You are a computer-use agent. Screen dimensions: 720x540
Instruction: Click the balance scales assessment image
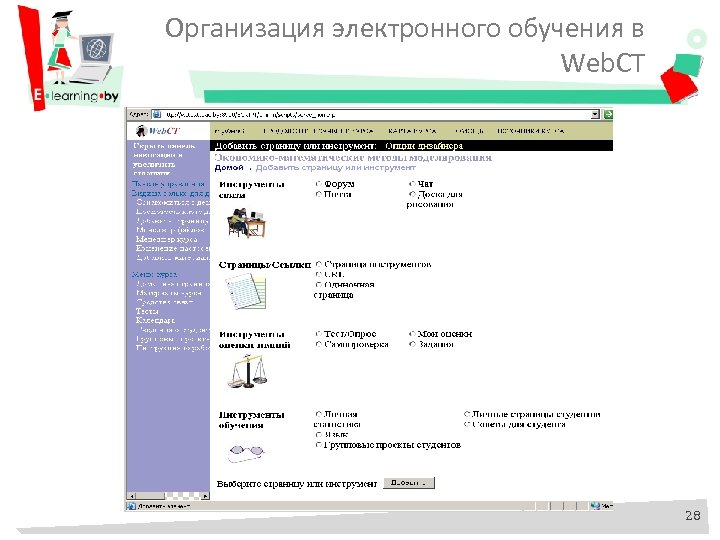(x=248, y=372)
